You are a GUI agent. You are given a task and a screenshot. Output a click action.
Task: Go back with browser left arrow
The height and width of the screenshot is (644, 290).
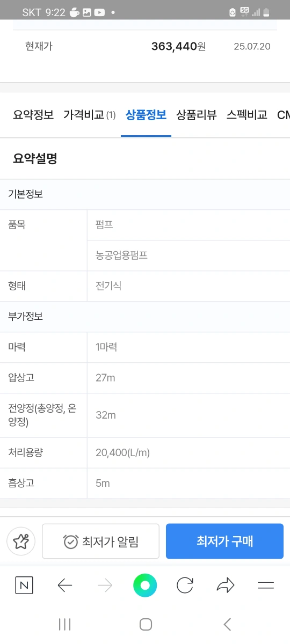tap(64, 586)
